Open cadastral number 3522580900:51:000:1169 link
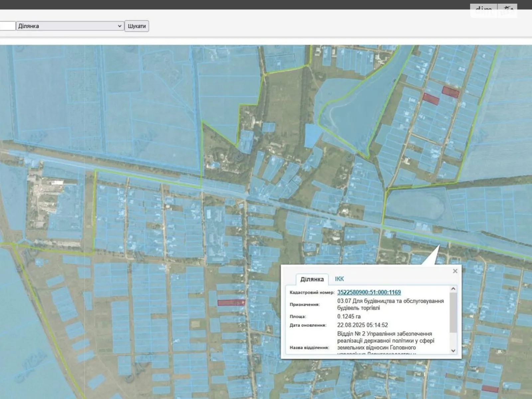The height and width of the screenshot is (399, 532). pyautogui.click(x=369, y=292)
